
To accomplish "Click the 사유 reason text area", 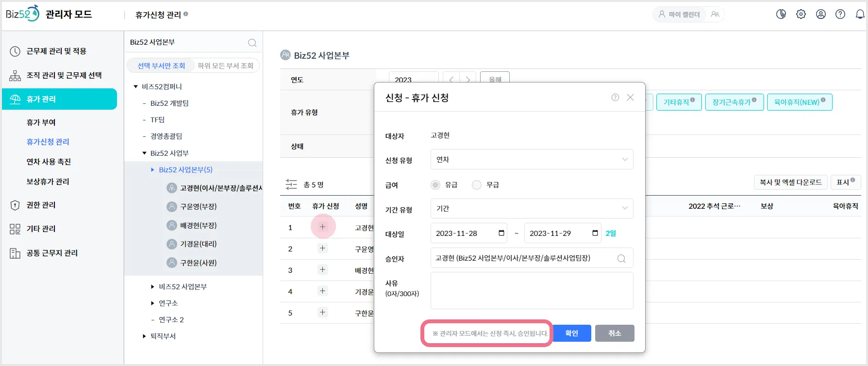I will click(532, 290).
